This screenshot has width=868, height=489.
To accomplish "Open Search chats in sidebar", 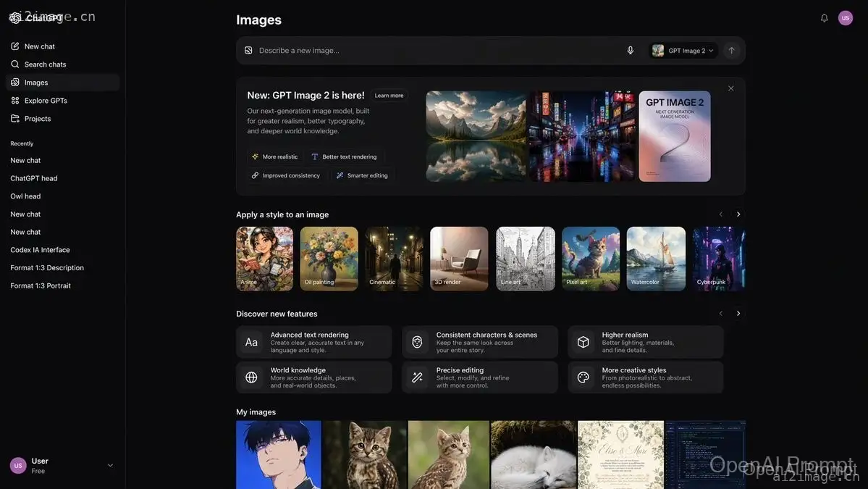I will [62, 64].
